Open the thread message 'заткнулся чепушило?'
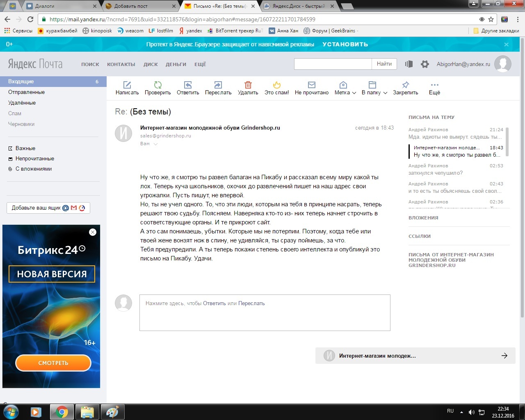Screen dimensions: 525x420 456,169
